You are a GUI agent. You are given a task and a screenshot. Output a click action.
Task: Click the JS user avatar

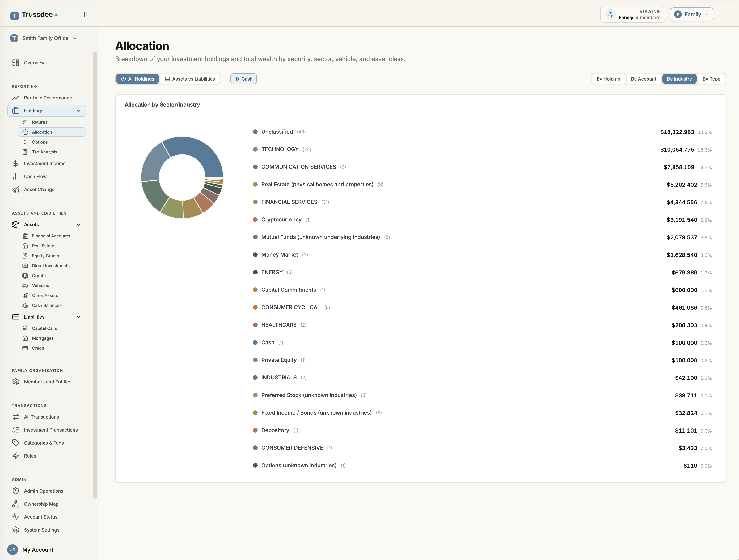tap(13, 550)
